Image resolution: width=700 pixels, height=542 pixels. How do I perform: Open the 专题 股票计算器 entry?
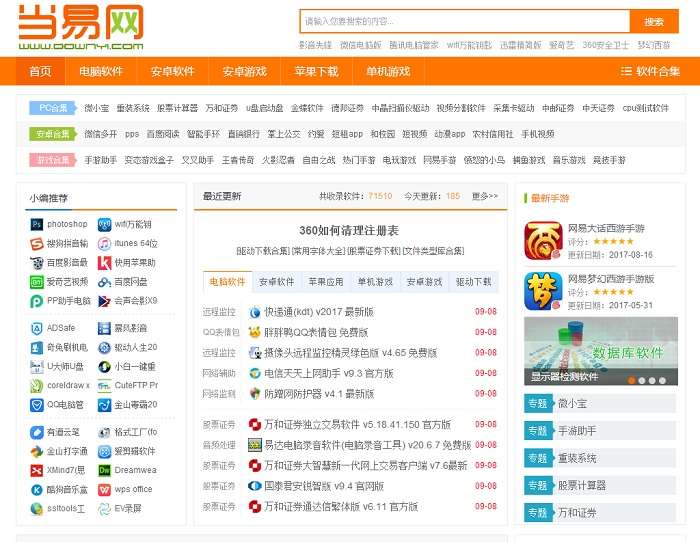click(600, 485)
